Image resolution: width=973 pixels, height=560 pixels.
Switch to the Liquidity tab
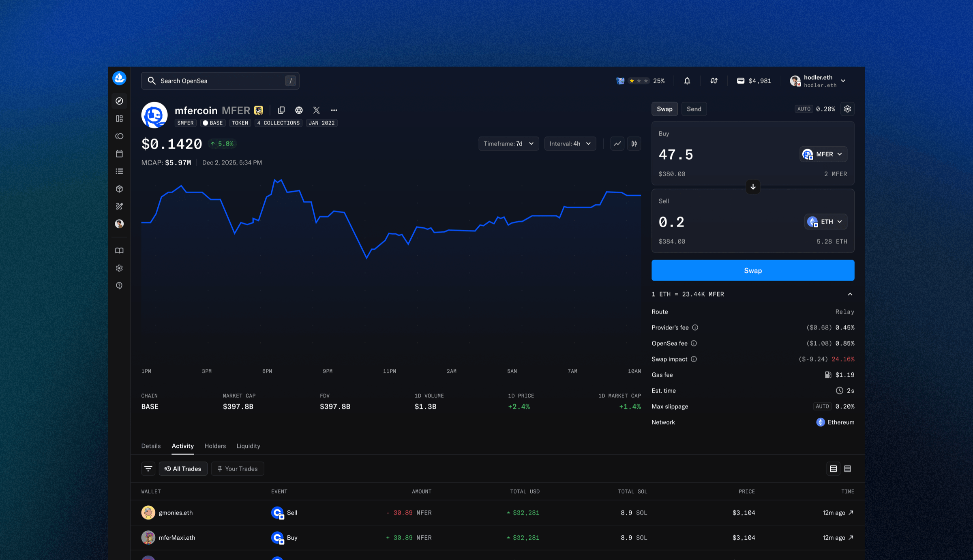click(x=248, y=446)
